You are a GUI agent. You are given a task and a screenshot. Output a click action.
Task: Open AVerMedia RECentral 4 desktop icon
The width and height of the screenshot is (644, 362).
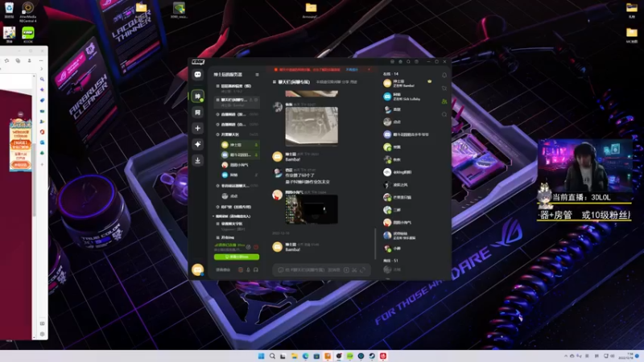point(28,11)
